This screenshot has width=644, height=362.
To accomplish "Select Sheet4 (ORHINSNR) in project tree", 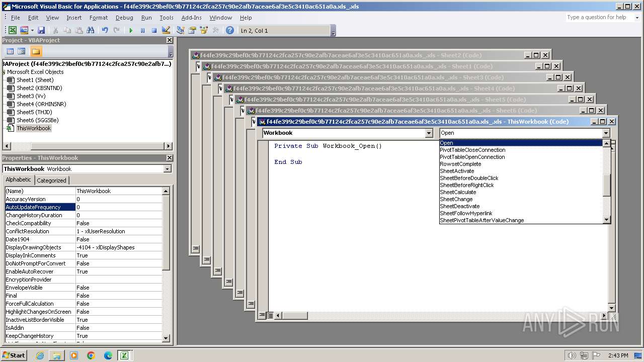I will coord(41,104).
